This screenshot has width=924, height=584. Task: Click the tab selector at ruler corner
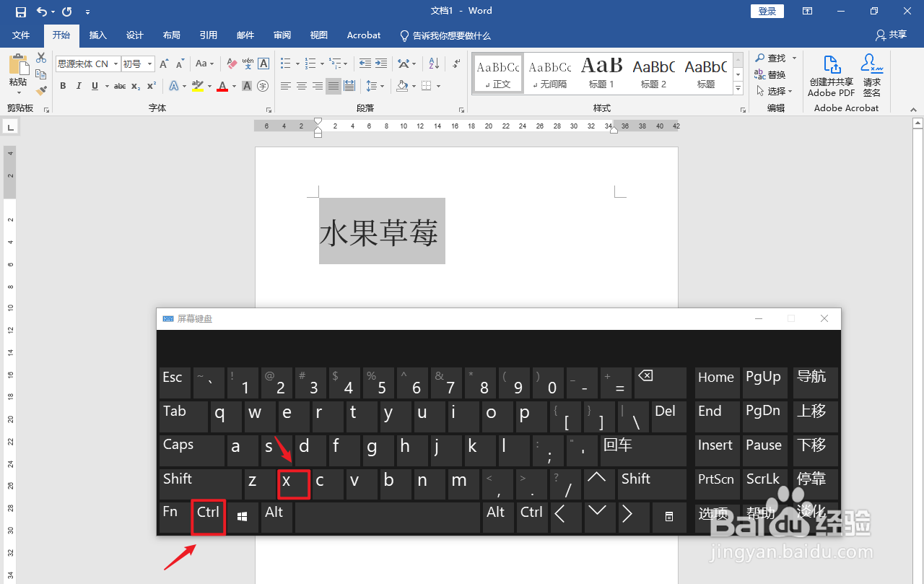[10, 127]
